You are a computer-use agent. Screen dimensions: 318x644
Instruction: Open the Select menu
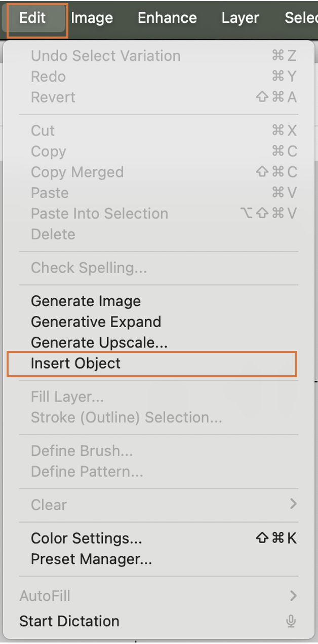point(301,18)
